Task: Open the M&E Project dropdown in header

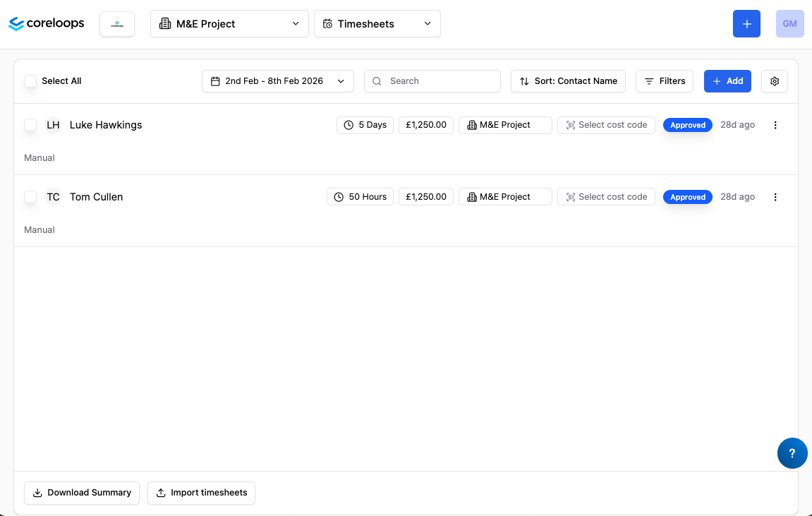Action: pos(229,24)
